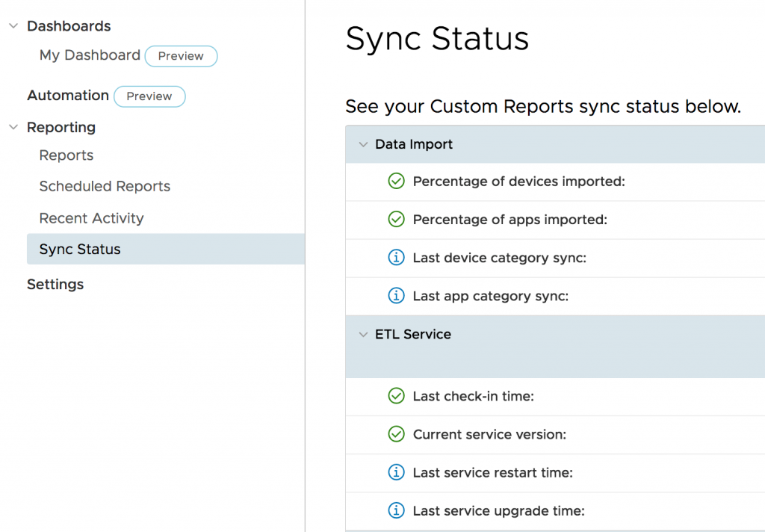The height and width of the screenshot is (532, 765).
Task: Click info icon next to Last device category sync
Action: point(397,258)
